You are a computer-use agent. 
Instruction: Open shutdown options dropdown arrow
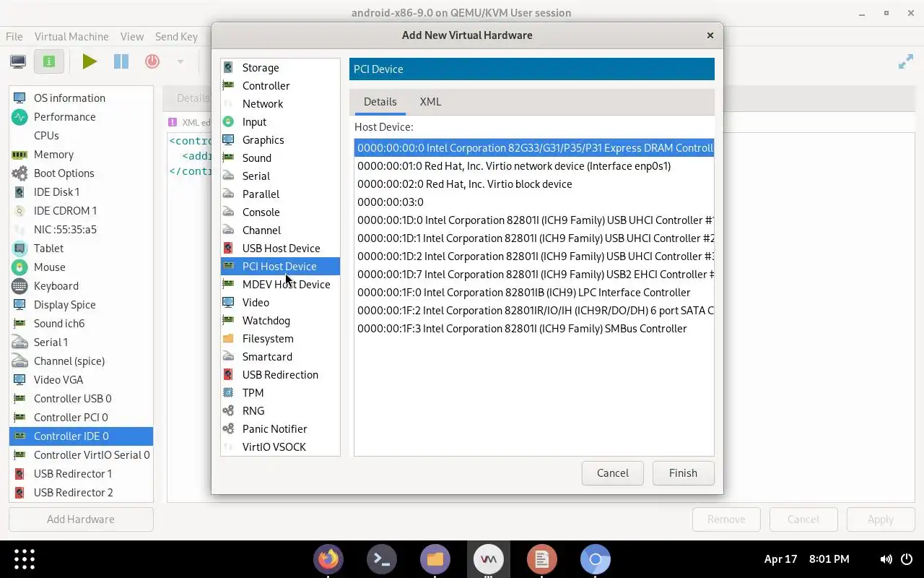click(180, 61)
